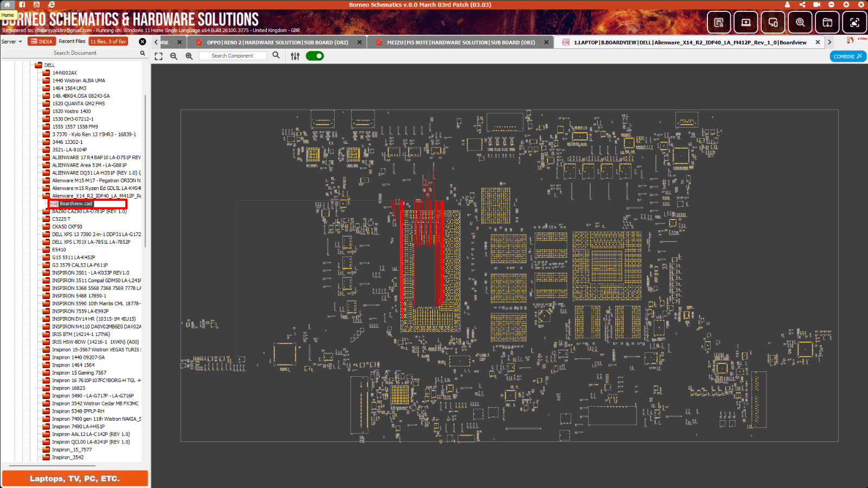The height and width of the screenshot is (488, 868).
Task: Expand the CKA50 CKF50 folder
Action: tap(46, 226)
